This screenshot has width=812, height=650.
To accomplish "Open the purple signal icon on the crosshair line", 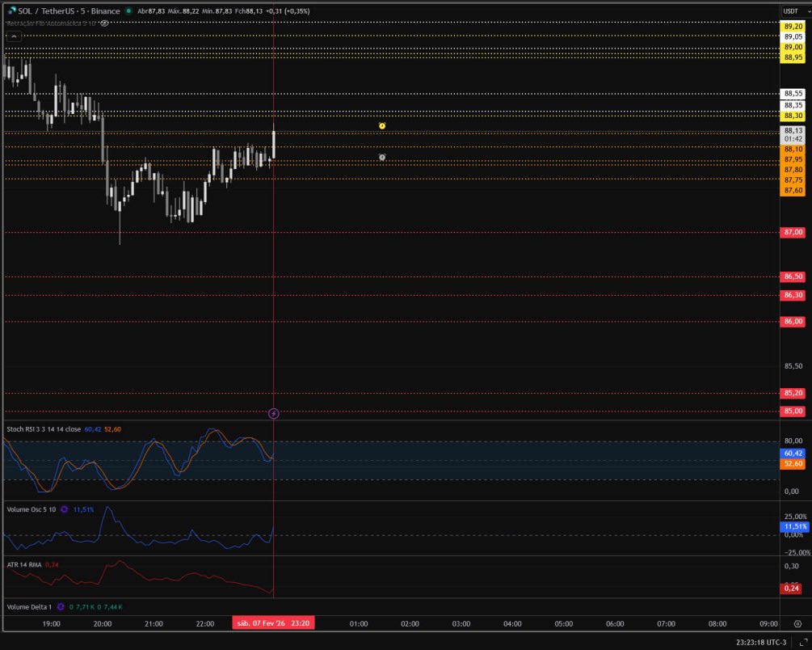I will [x=273, y=414].
